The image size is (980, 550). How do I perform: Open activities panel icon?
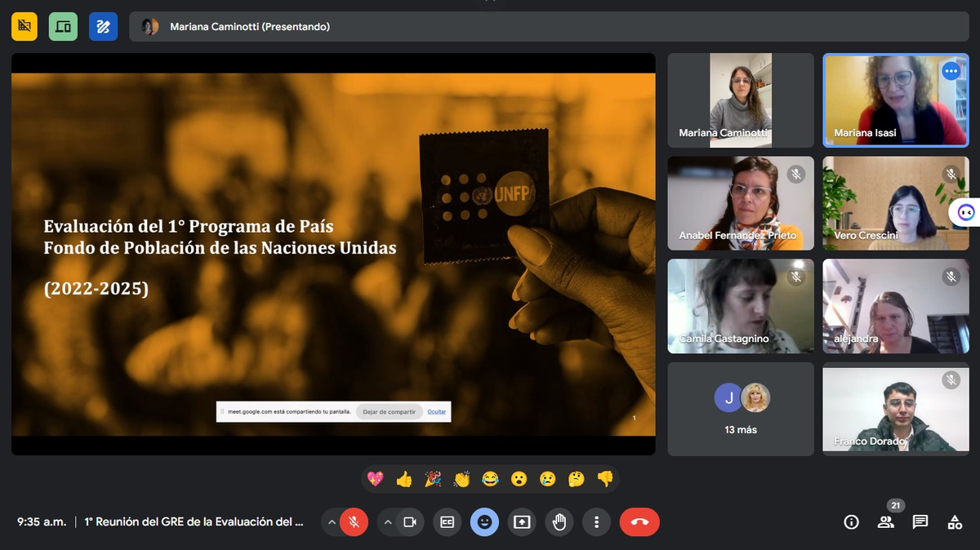(x=955, y=522)
